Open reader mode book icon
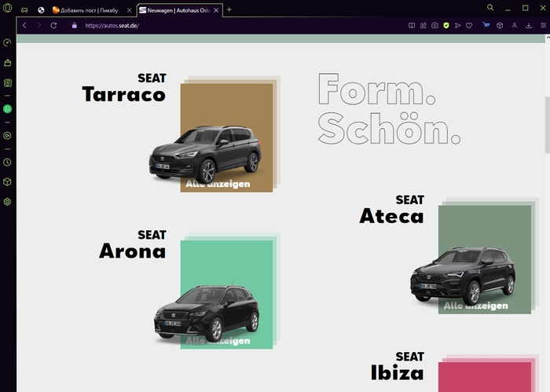This screenshot has width=550, height=392. coord(412,25)
